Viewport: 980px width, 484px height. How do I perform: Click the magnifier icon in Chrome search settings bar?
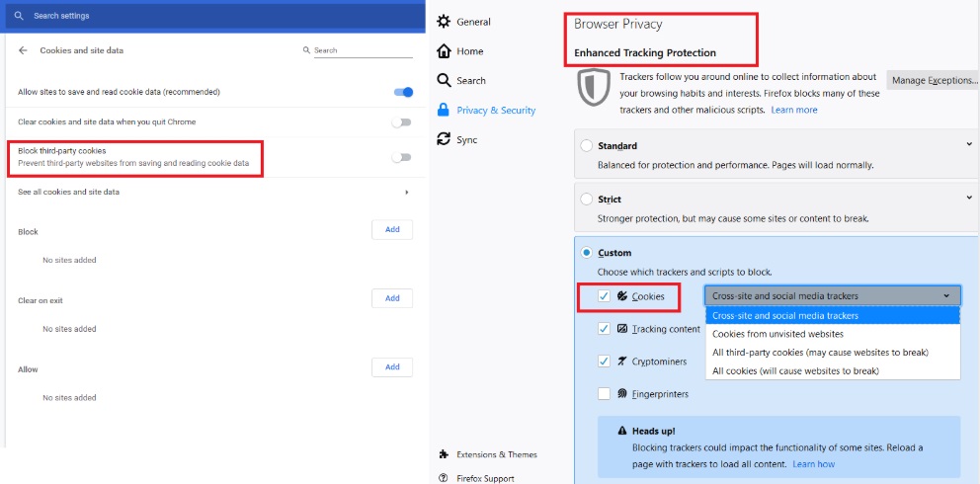click(x=19, y=16)
